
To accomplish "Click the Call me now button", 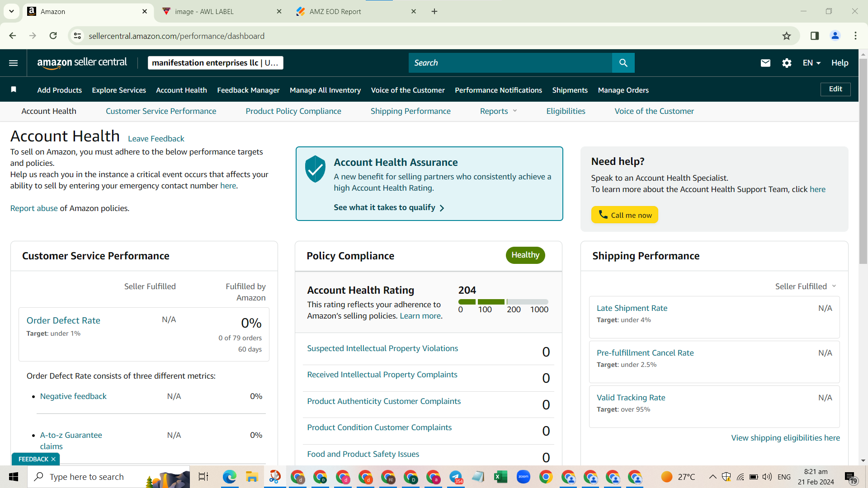I will [624, 215].
